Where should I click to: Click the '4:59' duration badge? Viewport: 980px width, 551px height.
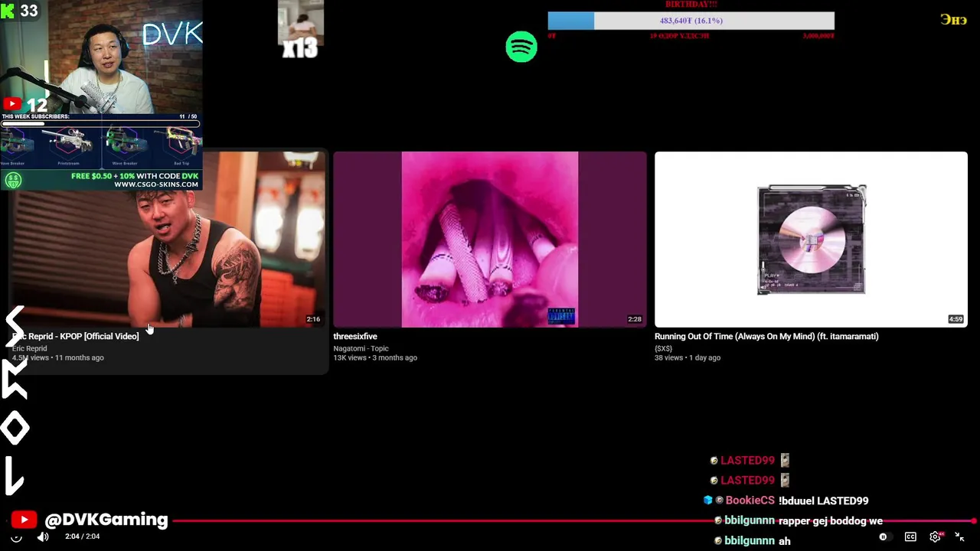pos(955,319)
